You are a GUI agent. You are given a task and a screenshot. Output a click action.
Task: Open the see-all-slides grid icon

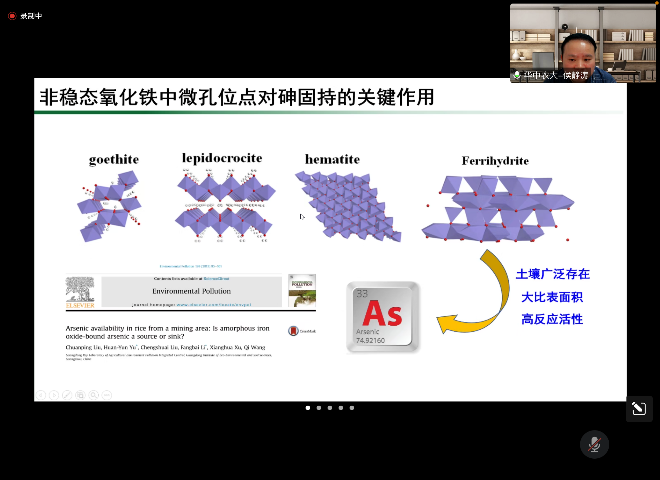[78, 394]
